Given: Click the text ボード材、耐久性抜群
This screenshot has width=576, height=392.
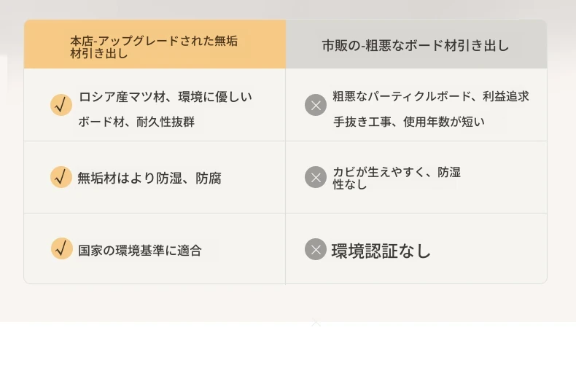Looking at the screenshot, I should point(136,122).
